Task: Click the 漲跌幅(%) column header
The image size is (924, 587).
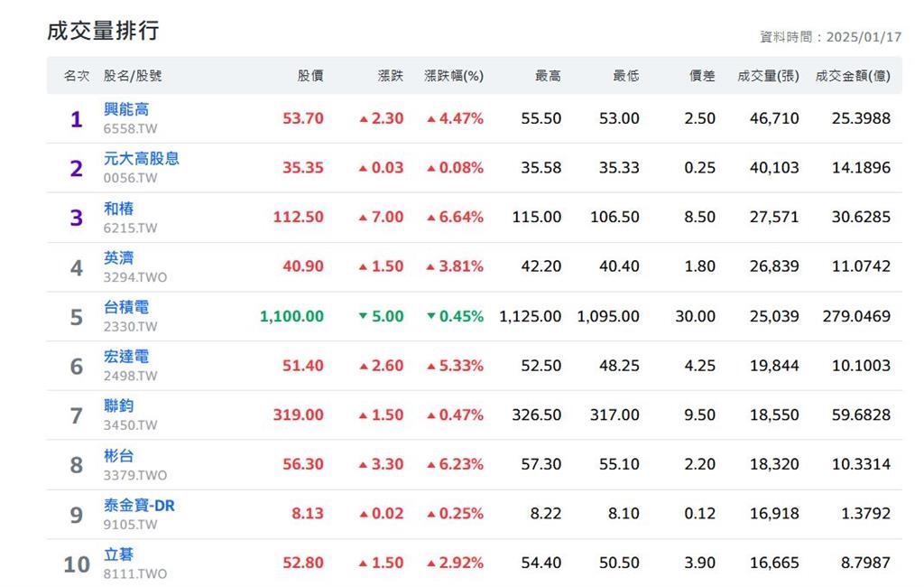Action: click(x=454, y=76)
